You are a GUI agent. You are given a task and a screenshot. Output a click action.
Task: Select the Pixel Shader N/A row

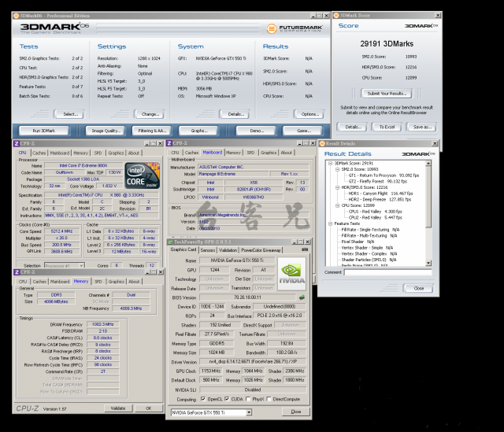tap(358, 242)
